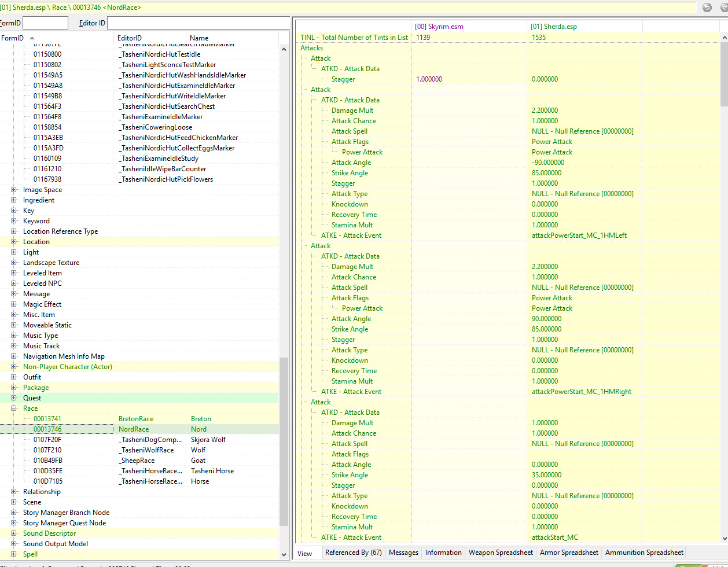Click the FormID search input field
728x567 pixels.
point(45,23)
